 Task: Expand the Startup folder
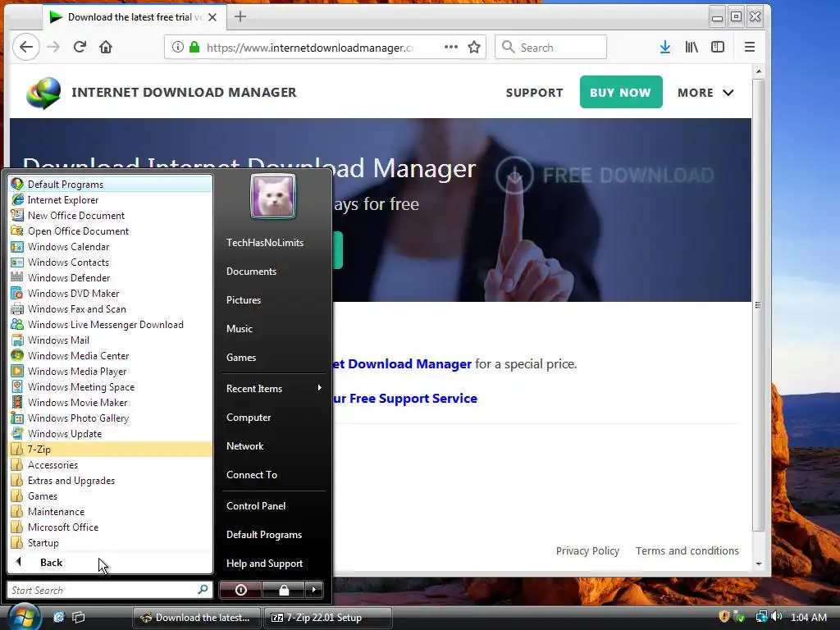[x=110, y=542]
